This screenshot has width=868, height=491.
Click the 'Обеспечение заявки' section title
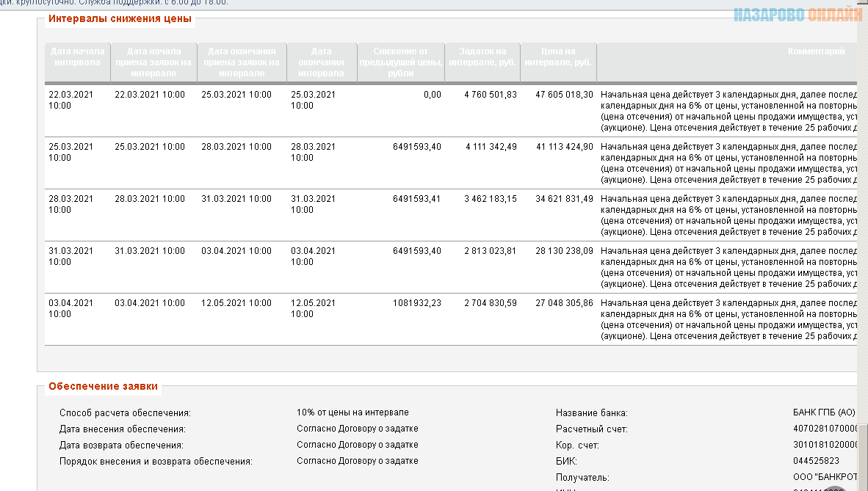103,386
